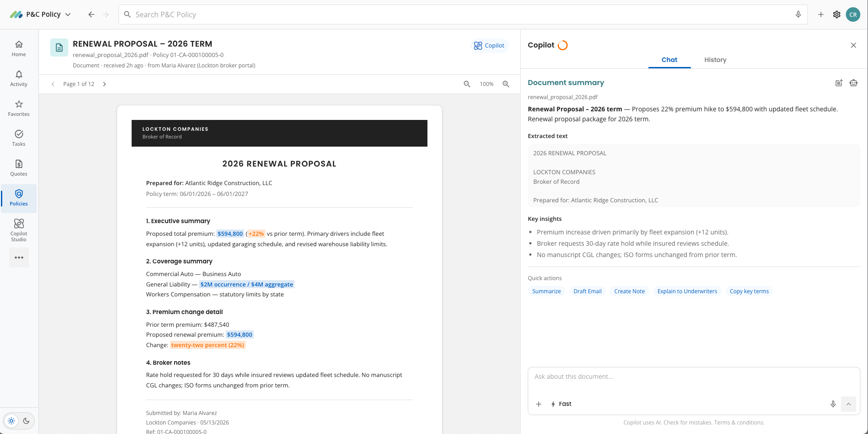Go forward with the right arrow
This screenshot has height=434, width=868.
coord(106,14)
